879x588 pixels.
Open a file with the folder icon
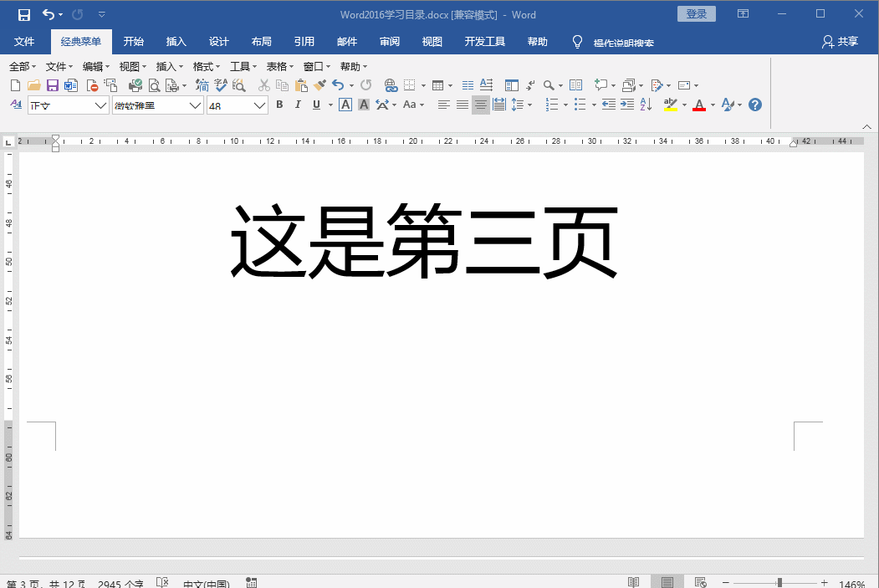click(x=34, y=85)
